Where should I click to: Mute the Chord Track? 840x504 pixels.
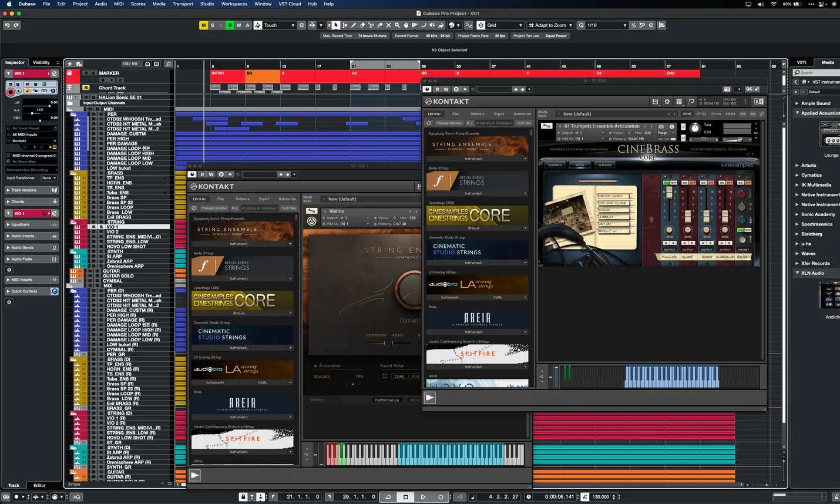point(86,88)
